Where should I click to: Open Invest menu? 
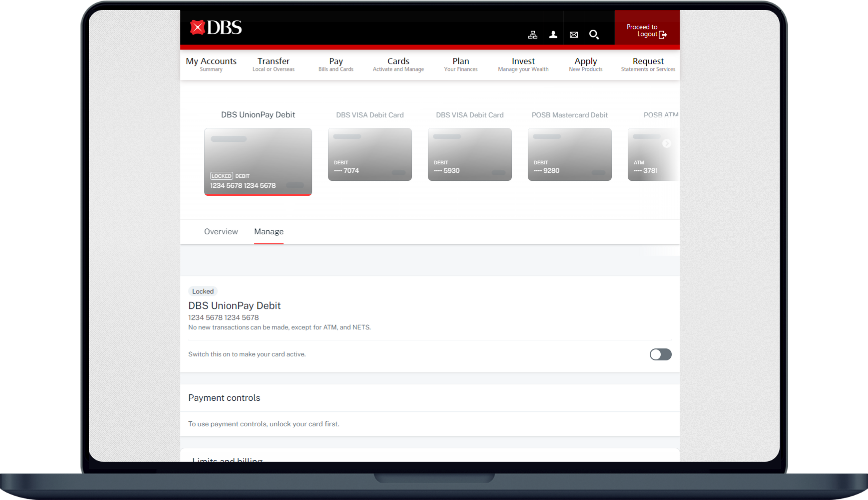pos(523,64)
